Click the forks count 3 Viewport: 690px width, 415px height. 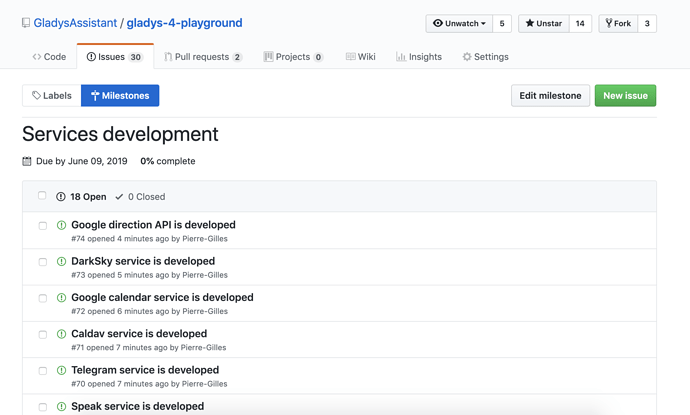click(x=647, y=23)
